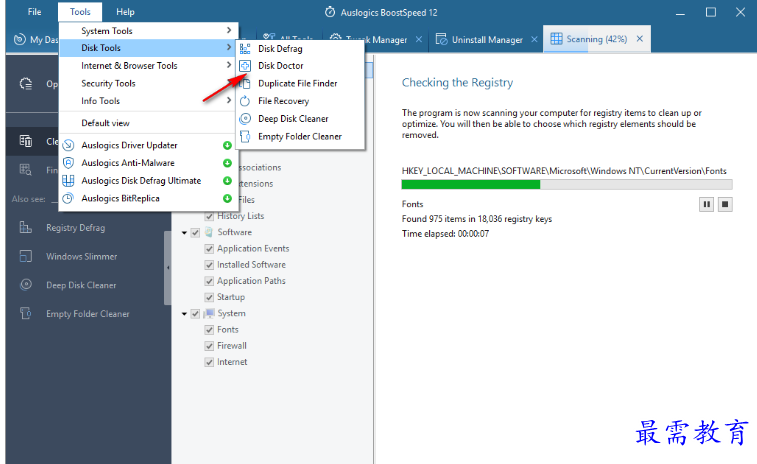Collapse sidebar using the splitter handle

tap(168, 267)
